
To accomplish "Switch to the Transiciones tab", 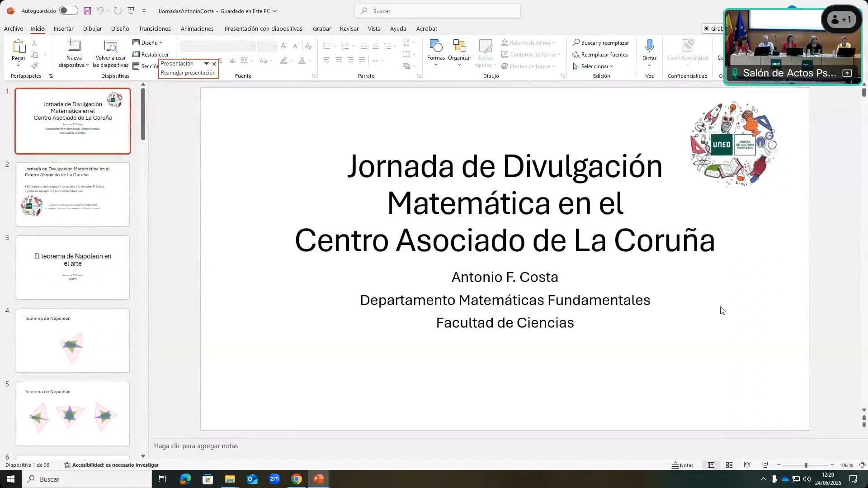I will (x=155, y=28).
